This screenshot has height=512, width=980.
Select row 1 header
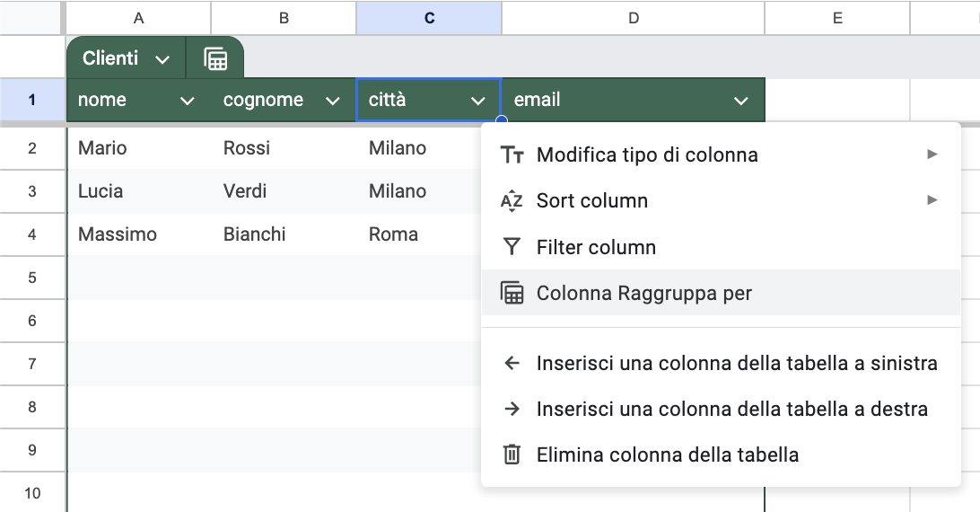[32, 100]
